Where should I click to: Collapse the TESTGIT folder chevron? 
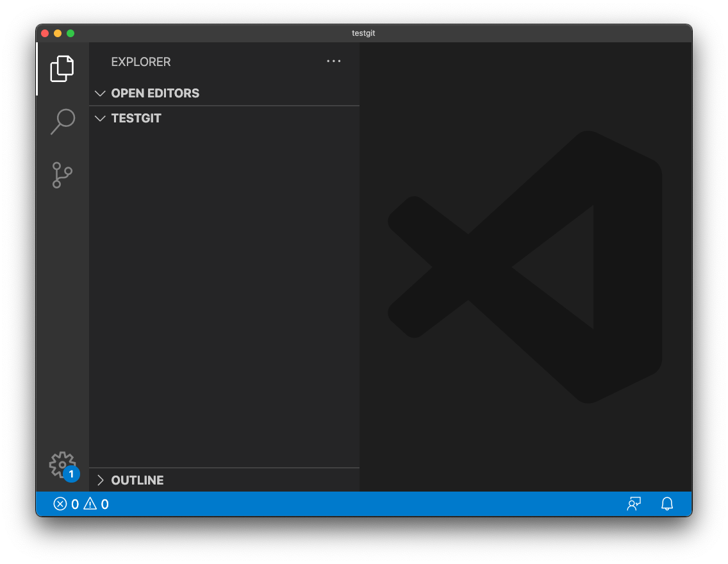pyautogui.click(x=100, y=119)
